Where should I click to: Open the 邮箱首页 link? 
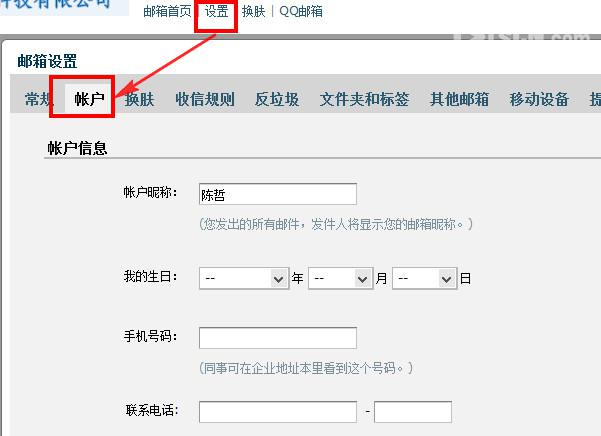[167, 11]
